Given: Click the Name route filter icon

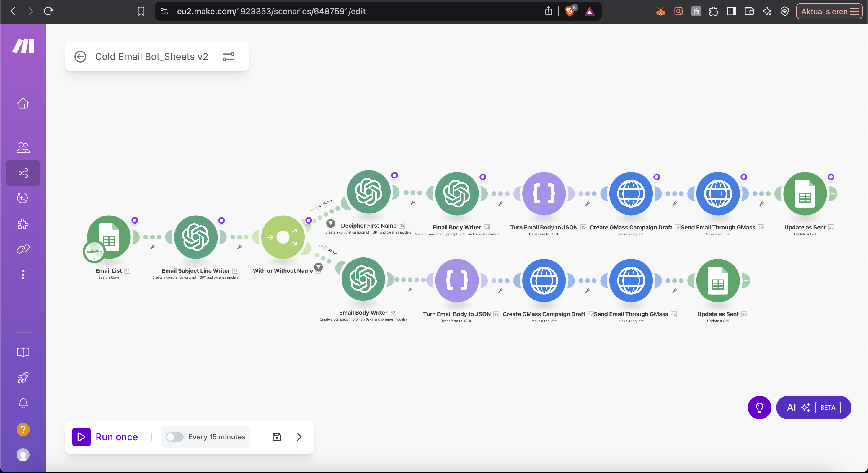Looking at the screenshot, I should pos(319,267).
